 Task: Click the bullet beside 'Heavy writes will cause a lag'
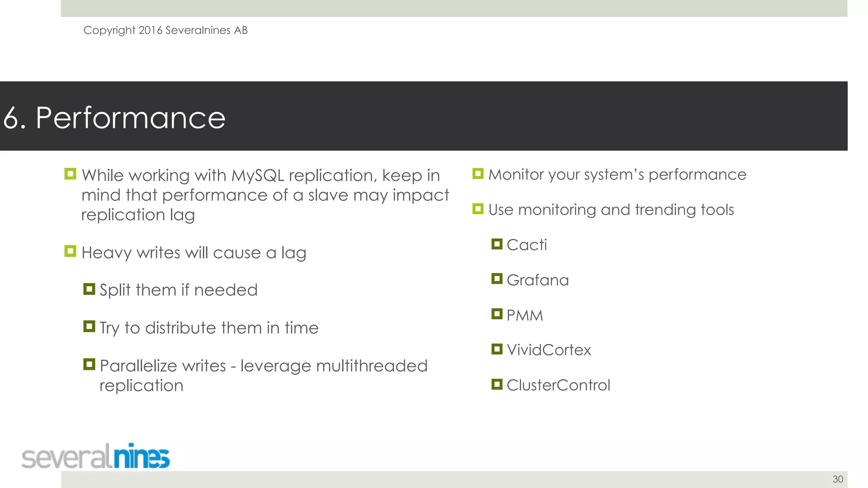[70, 251]
